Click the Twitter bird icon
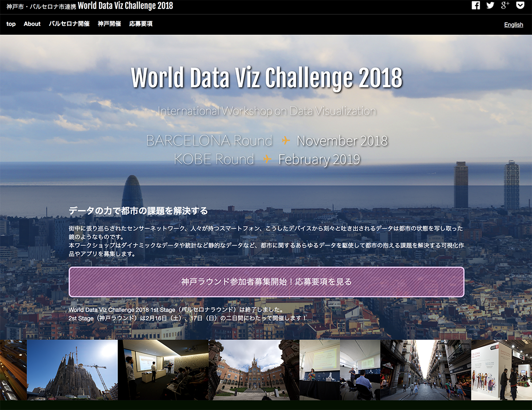The width and height of the screenshot is (532, 410). [x=490, y=6]
